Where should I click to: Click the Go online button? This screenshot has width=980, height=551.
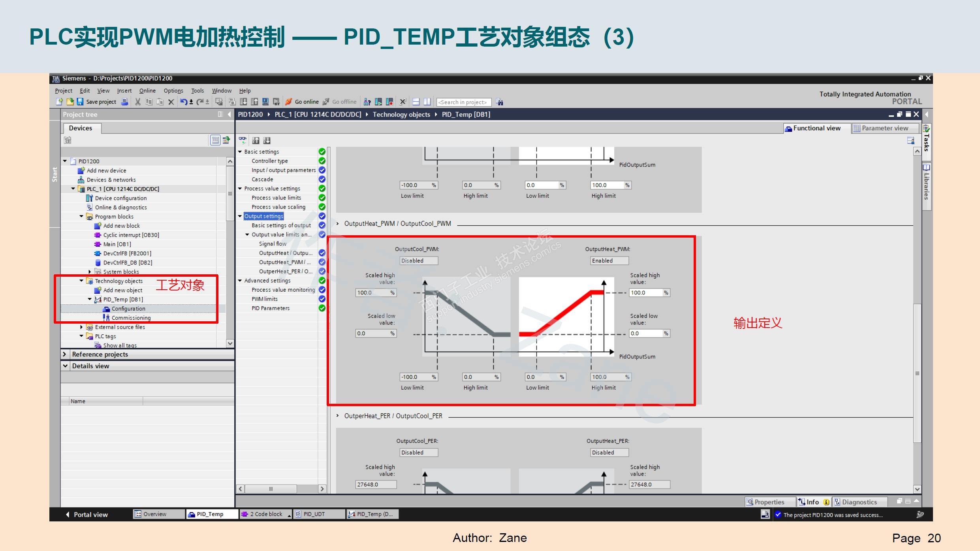pos(302,102)
